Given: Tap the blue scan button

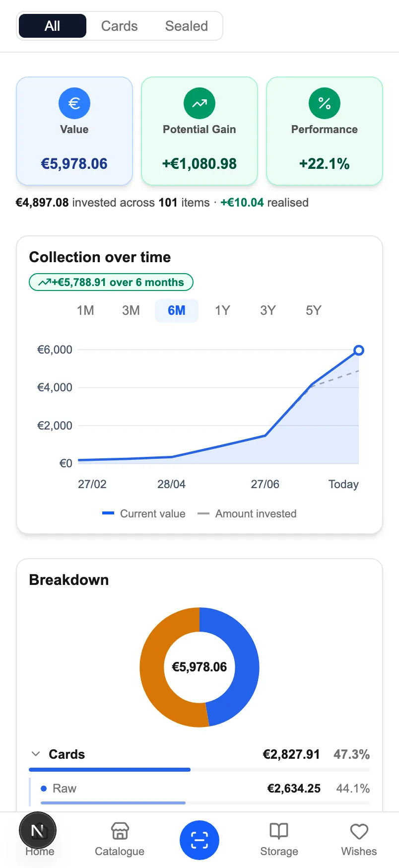Looking at the screenshot, I should (199, 840).
